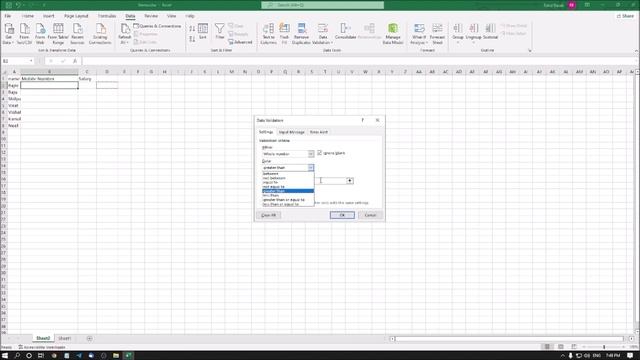Click Text to Columns
The height and width of the screenshot is (360, 640).
(x=268, y=34)
